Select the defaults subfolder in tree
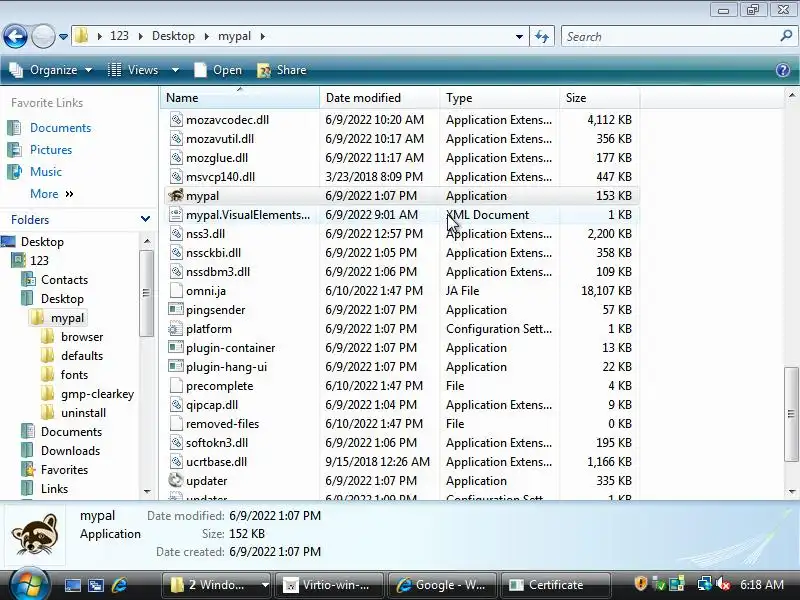Image resolution: width=800 pixels, height=600 pixels. (82, 356)
